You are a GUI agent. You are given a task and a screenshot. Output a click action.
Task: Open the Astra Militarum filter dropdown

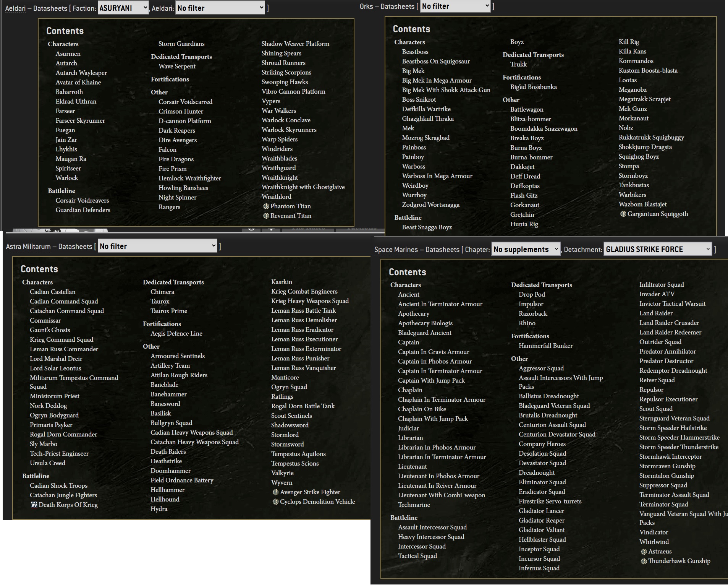(x=157, y=246)
